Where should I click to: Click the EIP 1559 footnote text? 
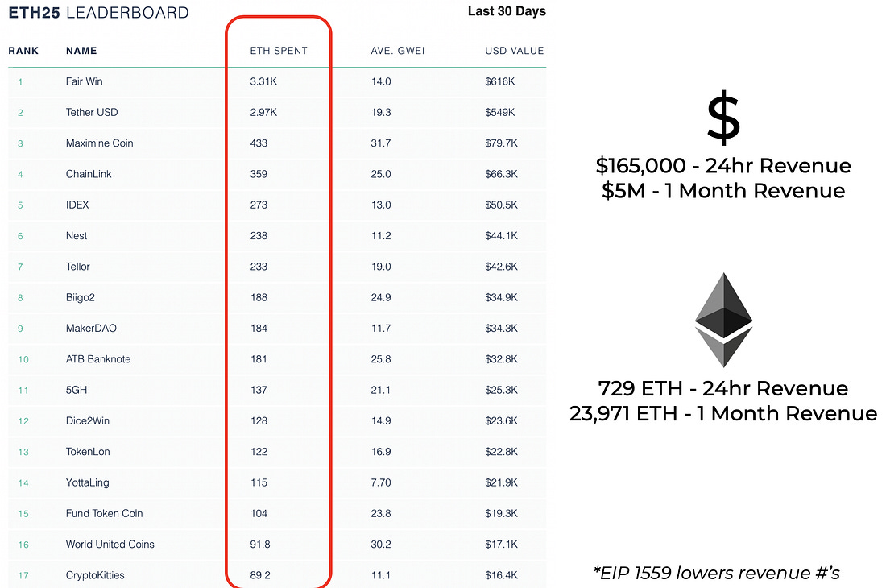(x=717, y=573)
